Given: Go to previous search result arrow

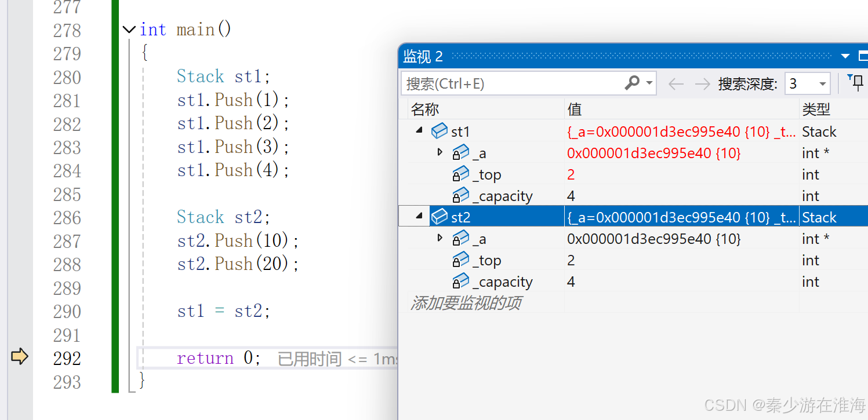Looking at the screenshot, I should (675, 84).
